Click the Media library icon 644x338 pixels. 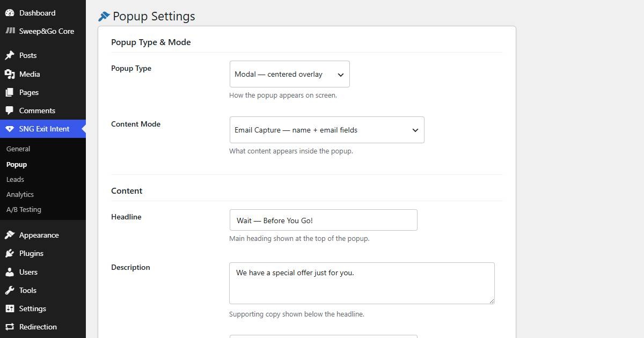click(x=10, y=74)
